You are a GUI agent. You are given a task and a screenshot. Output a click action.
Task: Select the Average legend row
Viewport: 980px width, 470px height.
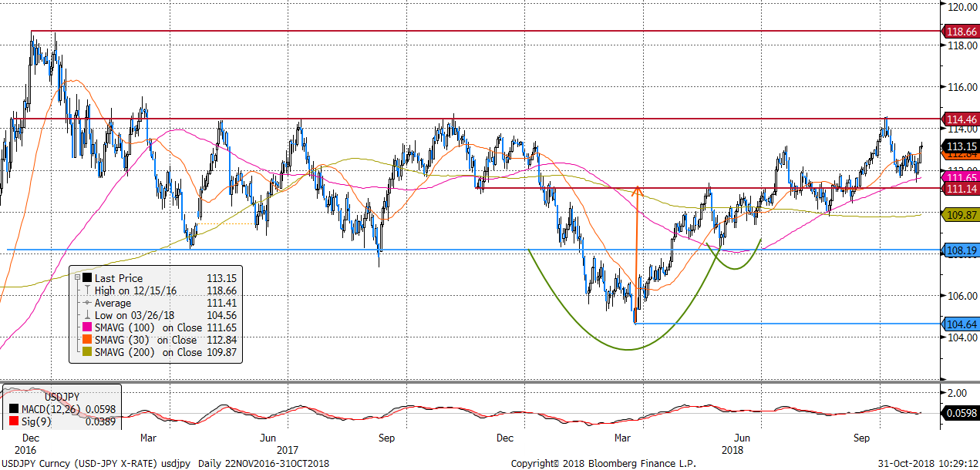(160, 303)
